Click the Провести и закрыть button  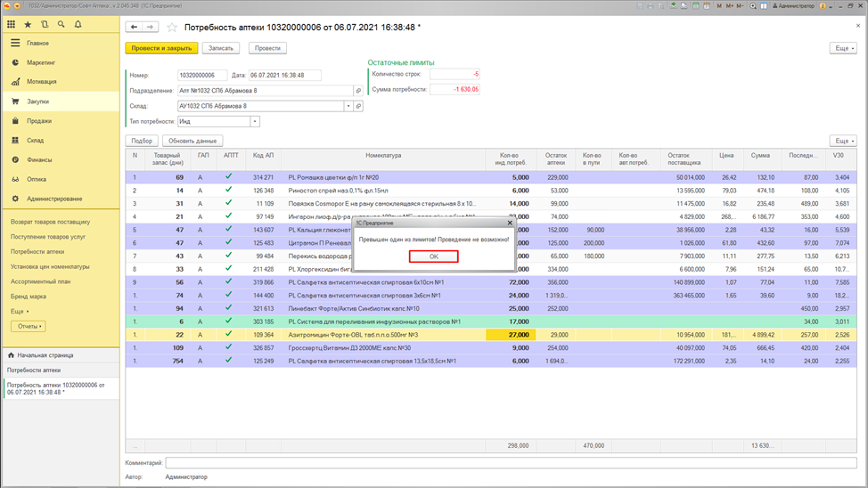click(160, 48)
